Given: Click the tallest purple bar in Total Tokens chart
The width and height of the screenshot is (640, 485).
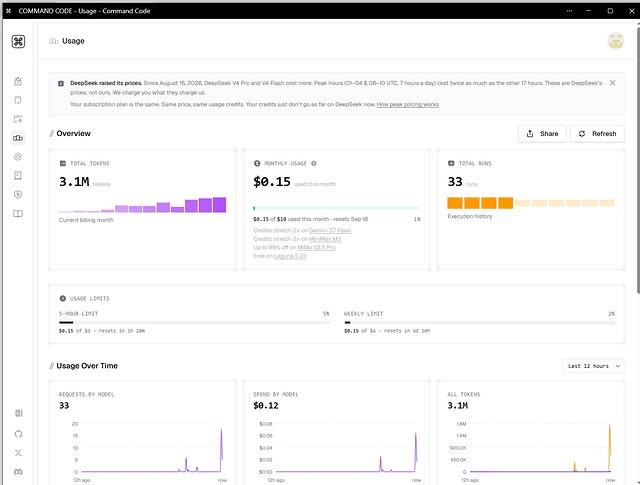Looking at the screenshot, I should coord(219,205).
